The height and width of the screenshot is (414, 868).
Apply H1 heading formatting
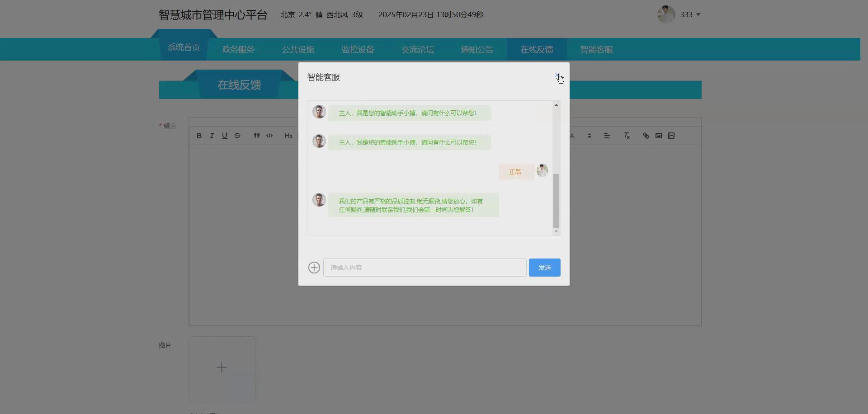tap(288, 136)
